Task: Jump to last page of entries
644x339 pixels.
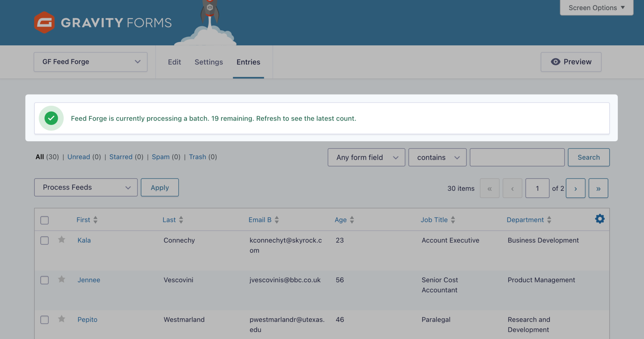Action: click(598, 188)
